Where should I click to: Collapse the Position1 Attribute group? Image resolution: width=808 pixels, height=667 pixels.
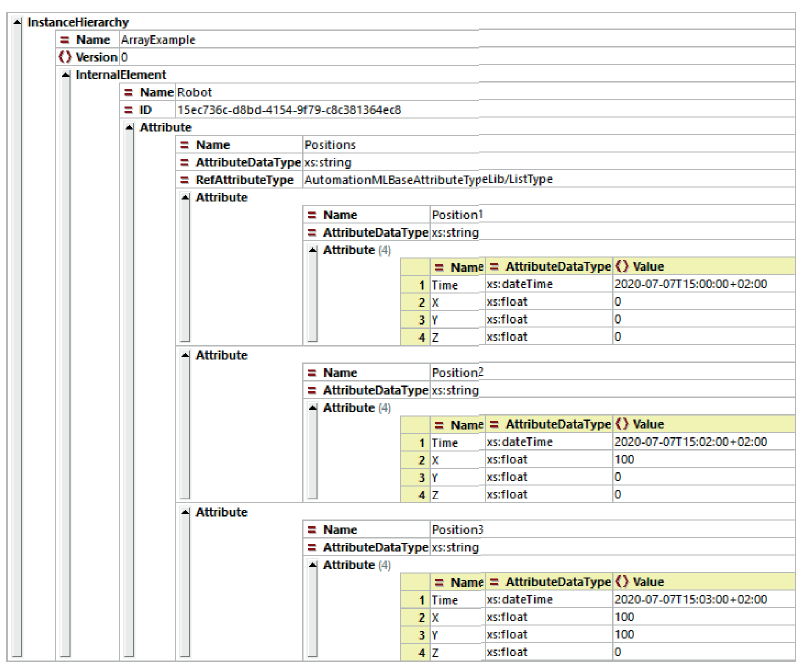(x=184, y=198)
